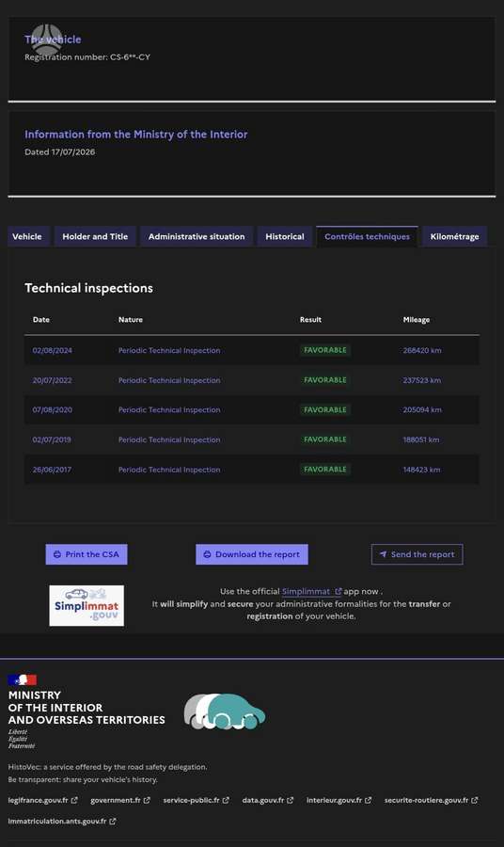Switch to Holder and Title tab
This screenshot has width=504, height=847.
(95, 236)
